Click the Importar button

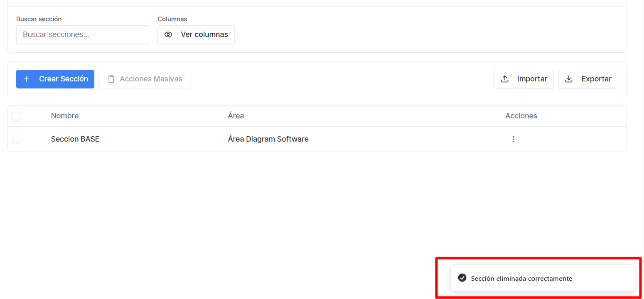524,79
